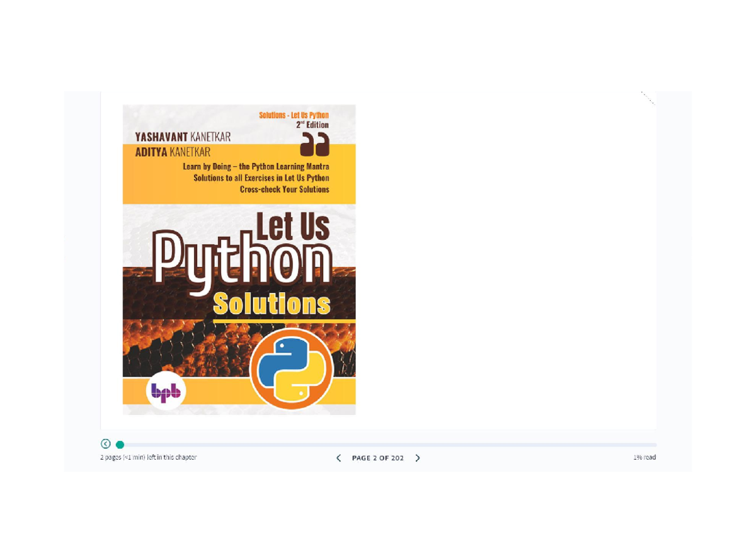Click the 'Let Us' text on cover

[292, 226]
